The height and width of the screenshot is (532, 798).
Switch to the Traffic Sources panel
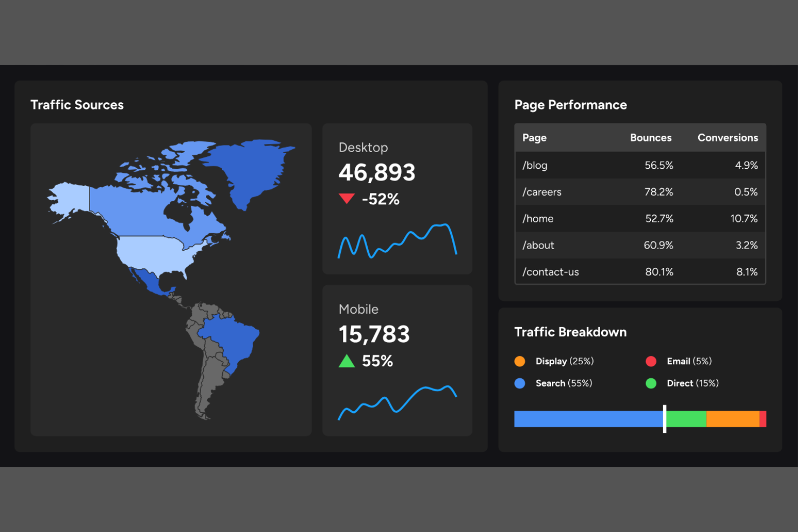pos(77,105)
